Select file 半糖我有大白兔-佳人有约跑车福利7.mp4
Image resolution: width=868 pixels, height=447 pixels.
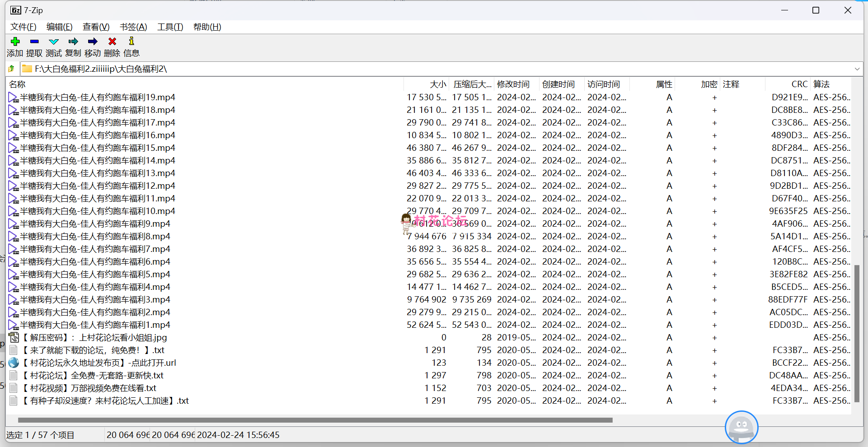click(x=95, y=249)
